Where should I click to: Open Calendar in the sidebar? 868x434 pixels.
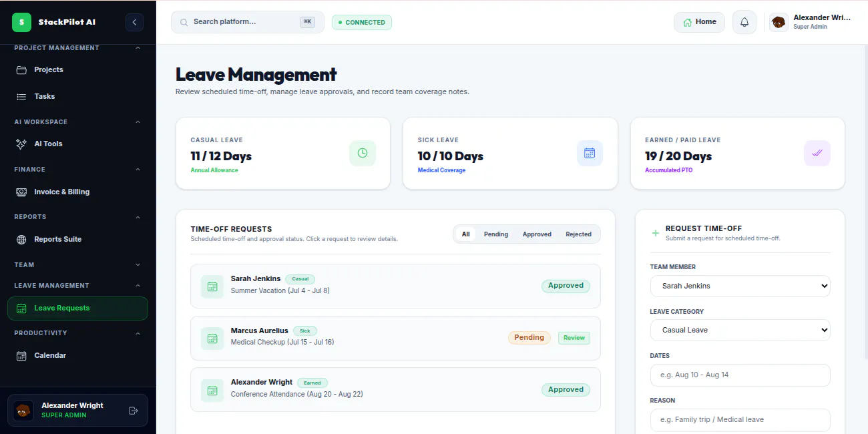pyautogui.click(x=77, y=356)
